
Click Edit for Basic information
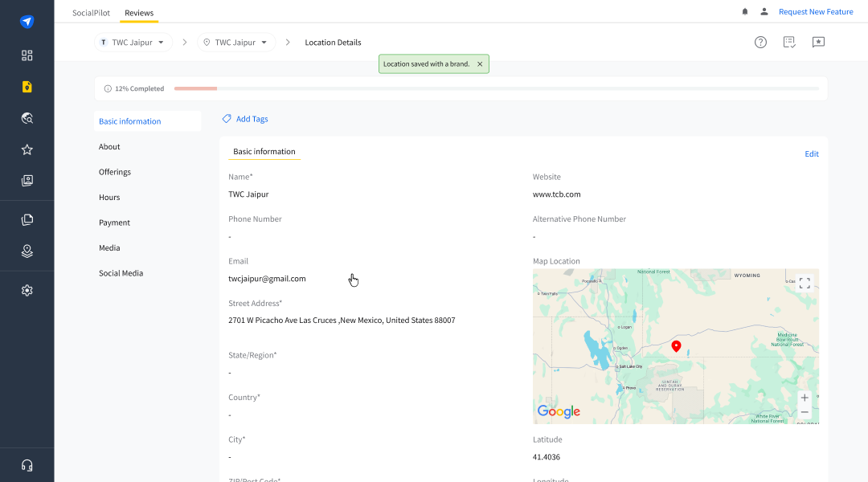pyautogui.click(x=812, y=154)
